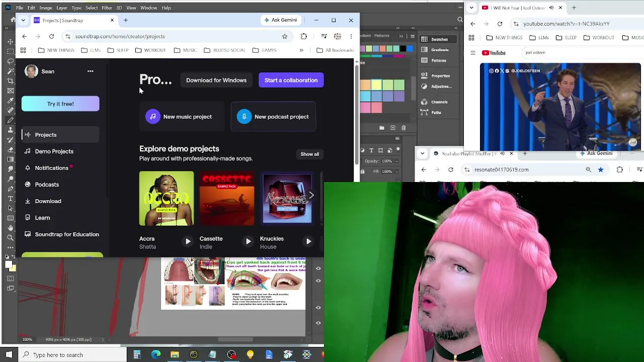Show hidden bookmarks with the overflow chevron

(x=301, y=50)
